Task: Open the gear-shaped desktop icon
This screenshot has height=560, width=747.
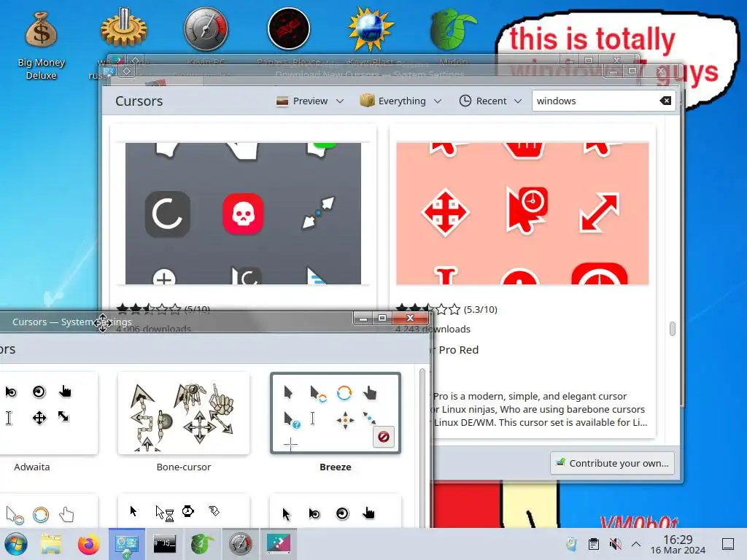Action: click(124, 29)
